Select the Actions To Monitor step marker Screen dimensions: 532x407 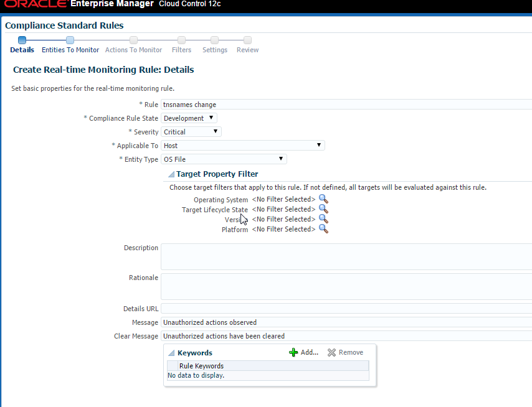(x=134, y=40)
